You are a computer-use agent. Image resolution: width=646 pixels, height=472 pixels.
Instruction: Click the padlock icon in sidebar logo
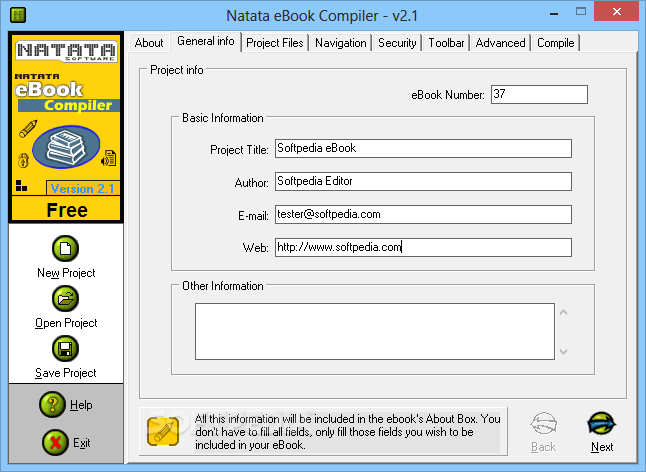[x=23, y=160]
